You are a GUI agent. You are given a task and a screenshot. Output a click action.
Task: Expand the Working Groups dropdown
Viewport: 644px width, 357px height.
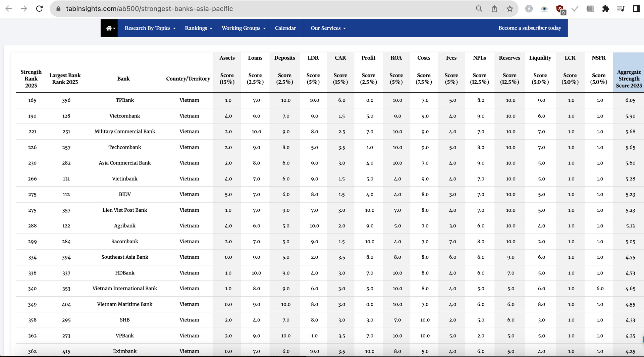[x=244, y=28]
